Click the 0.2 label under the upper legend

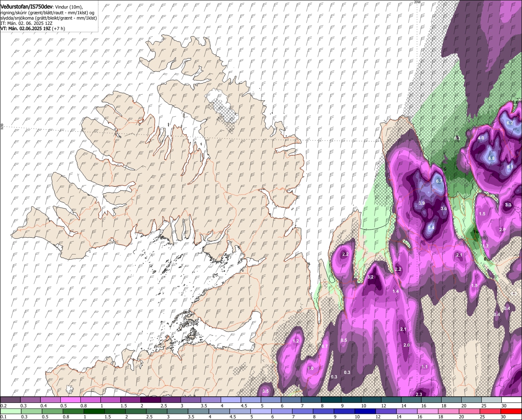click(3, 406)
